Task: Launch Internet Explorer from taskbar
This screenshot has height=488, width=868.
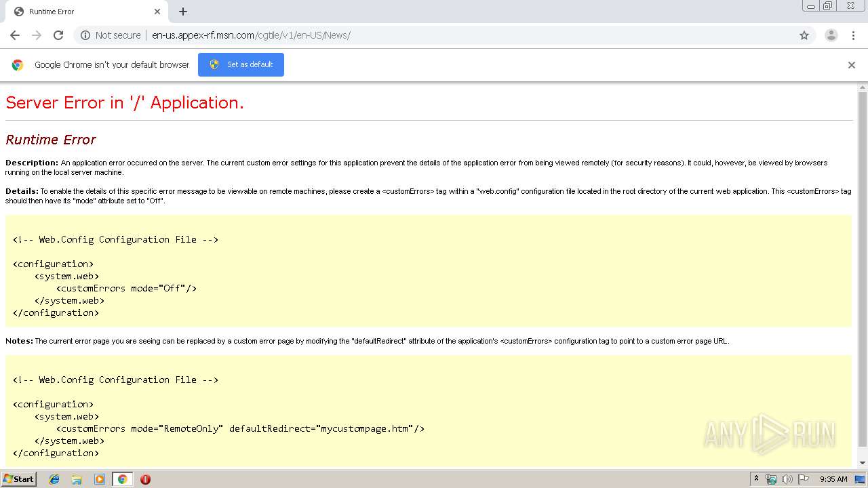Action: (x=54, y=479)
